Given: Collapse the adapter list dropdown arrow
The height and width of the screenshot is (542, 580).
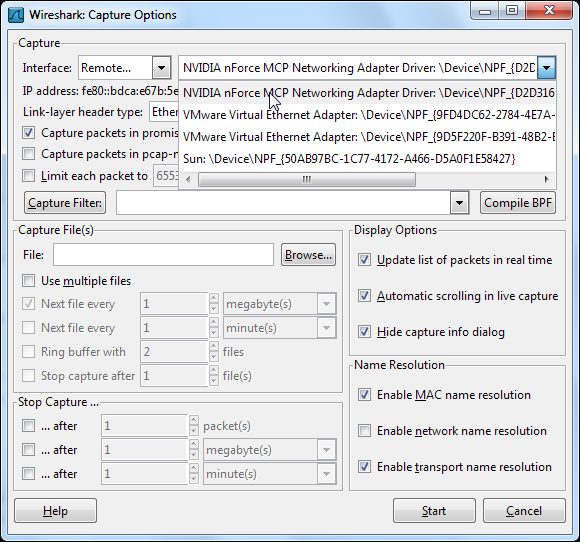Looking at the screenshot, I should click(546, 68).
